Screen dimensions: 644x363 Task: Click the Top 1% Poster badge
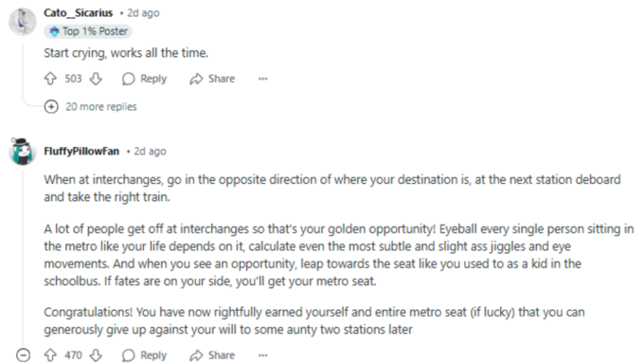pyautogui.click(x=88, y=31)
